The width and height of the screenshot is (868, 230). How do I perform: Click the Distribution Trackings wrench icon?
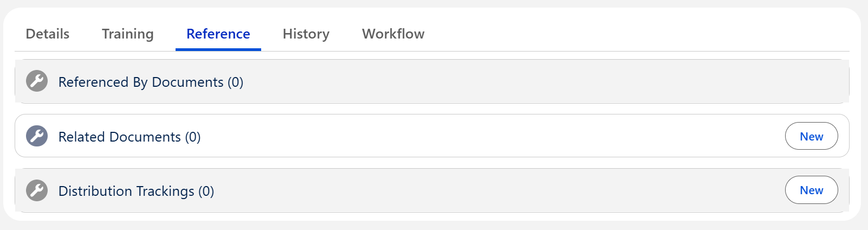pos(37,190)
